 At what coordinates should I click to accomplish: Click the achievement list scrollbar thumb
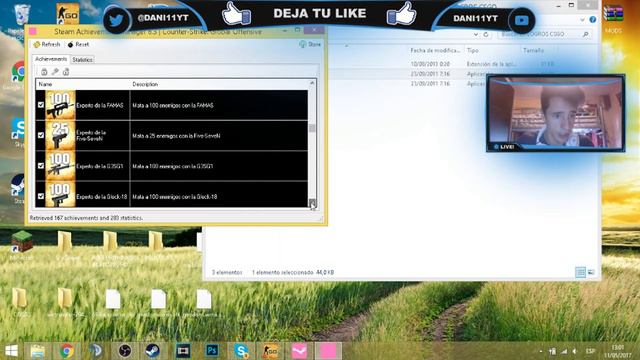(312, 128)
